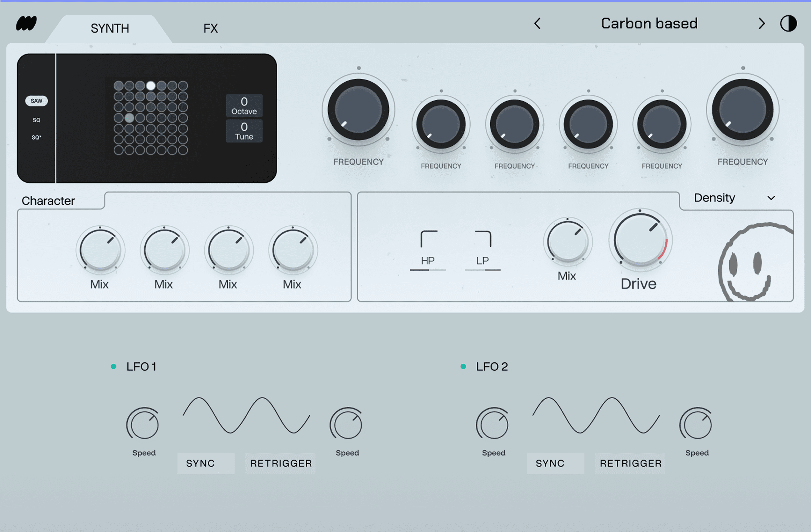Click the second FREQUENCY knob
Screen dimensions: 811x532
[x=441, y=124]
